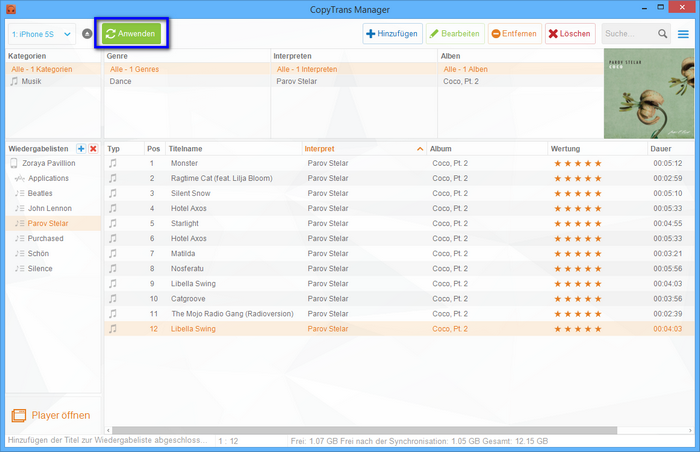Click the Coco album cover thumbnail
Screen dimensions: 700x452
[647, 94]
